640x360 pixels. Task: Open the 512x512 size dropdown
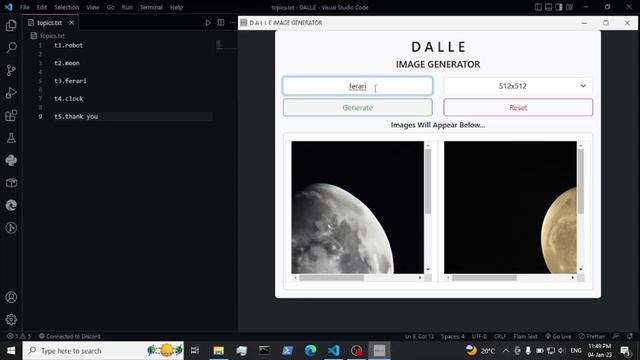tap(518, 86)
